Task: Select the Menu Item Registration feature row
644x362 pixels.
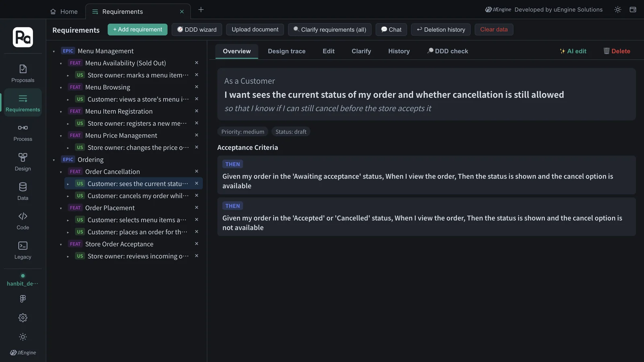Action: tap(130, 111)
